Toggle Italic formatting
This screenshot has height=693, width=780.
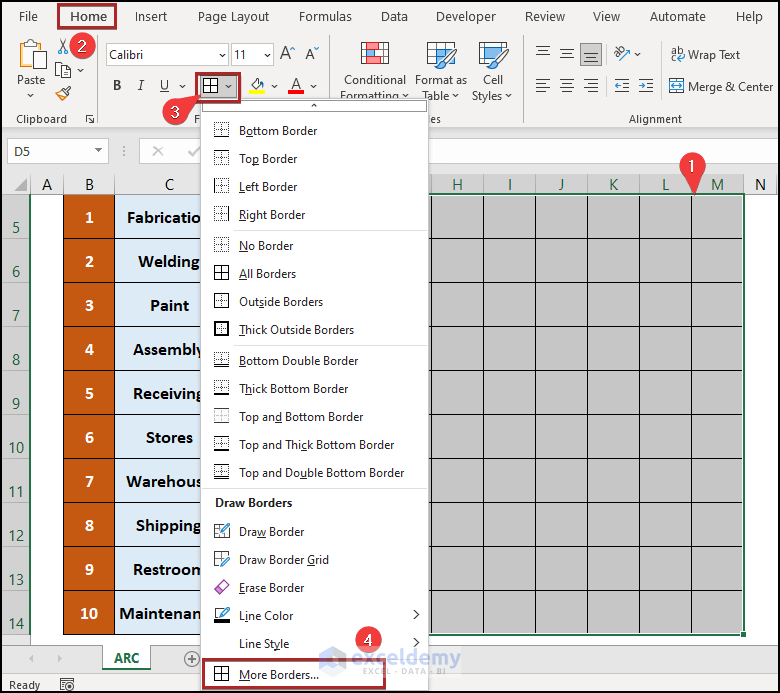[141, 86]
